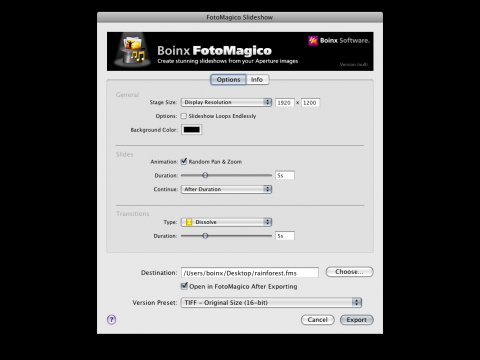The image size is (480, 360).
Task: Click the stage height field 1200
Action: [310, 103]
